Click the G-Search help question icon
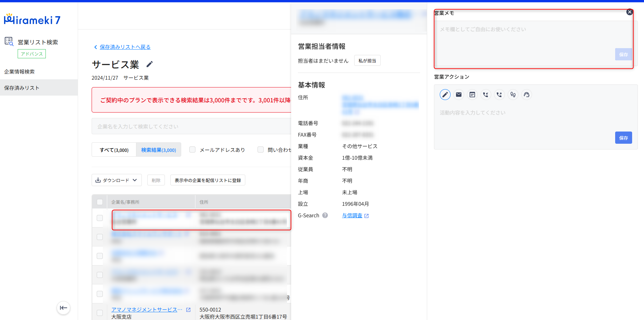This screenshot has height=320, width=644. [325, 215]
